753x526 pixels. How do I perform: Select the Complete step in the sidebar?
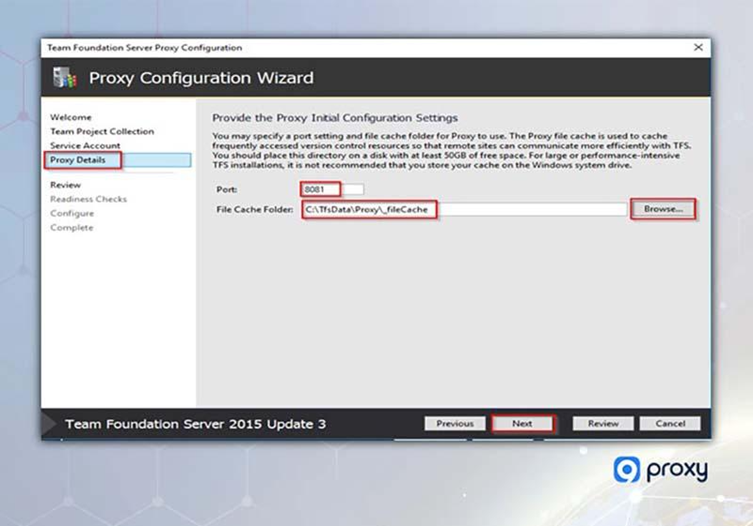point(72,227)
